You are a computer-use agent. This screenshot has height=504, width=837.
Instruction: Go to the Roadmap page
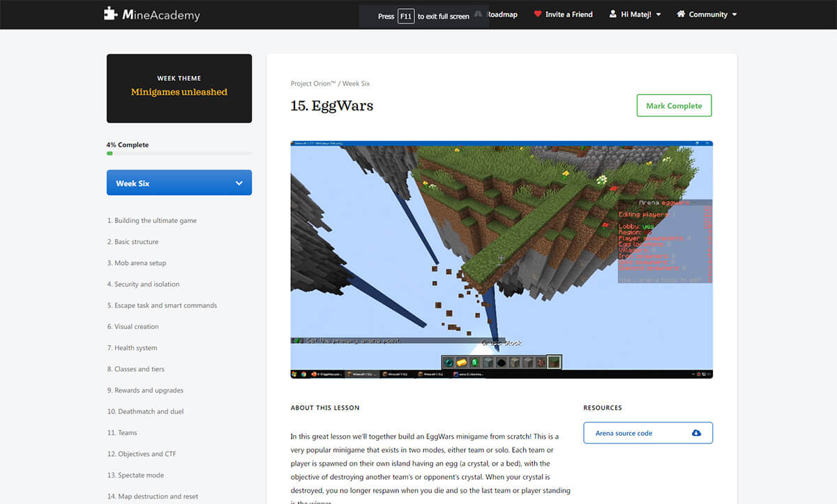[x=501, y=14]
